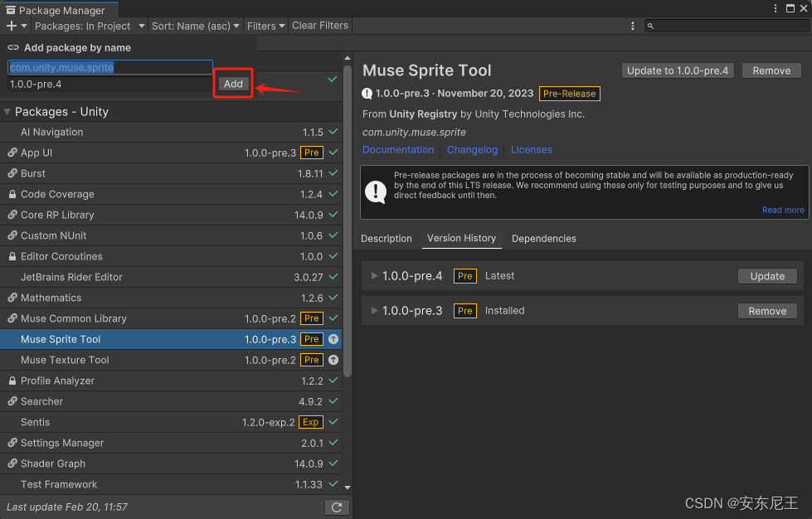Click link icon next to Custom NUnit
The height and width of the screenshot is (519, 812).
click(12, 235)
